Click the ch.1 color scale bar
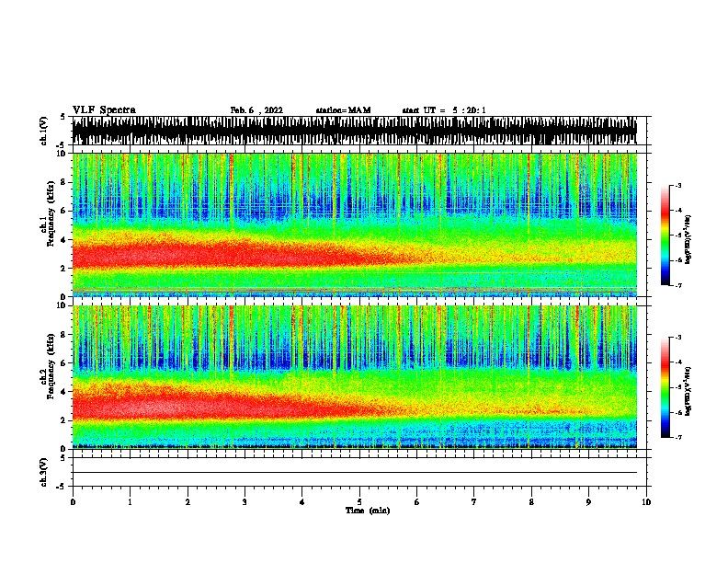The width and height of the screenshot is (728, 563). (x=665, y=236)
